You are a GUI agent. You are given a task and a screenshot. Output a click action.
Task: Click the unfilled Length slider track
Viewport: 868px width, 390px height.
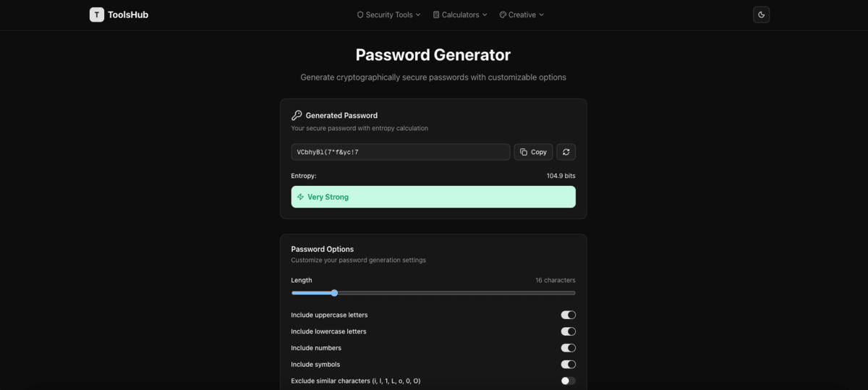pos(456,293)
